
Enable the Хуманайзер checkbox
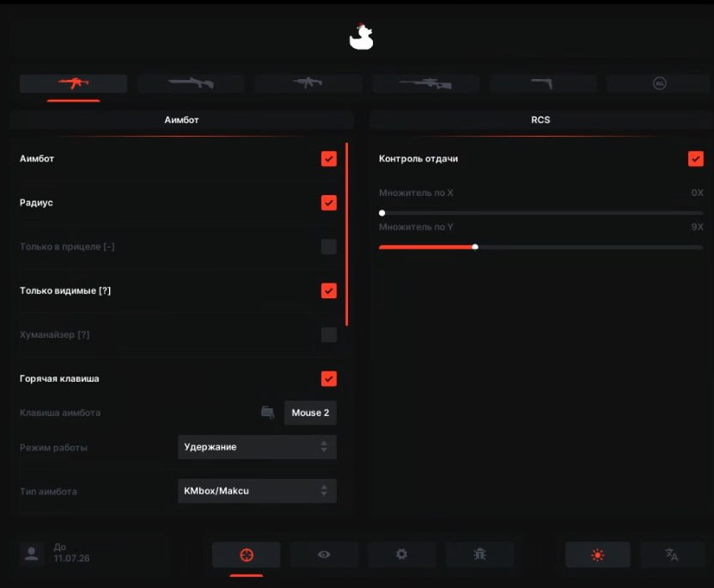tap(329, 334)
